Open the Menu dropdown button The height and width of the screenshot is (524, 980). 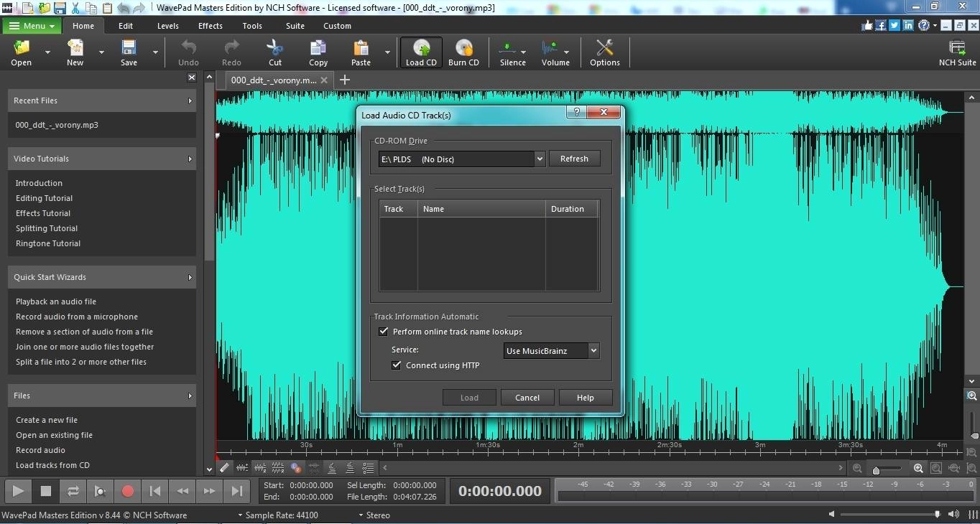(32, 26)
